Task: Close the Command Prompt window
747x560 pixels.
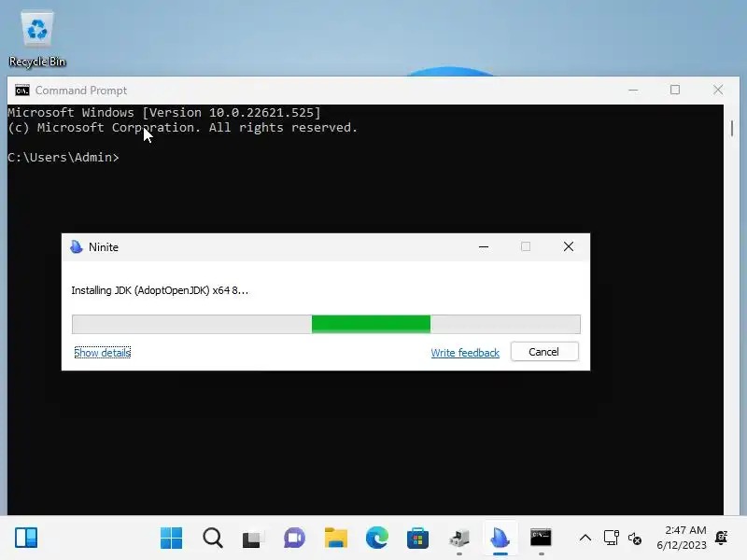Action: coord(718,90)
